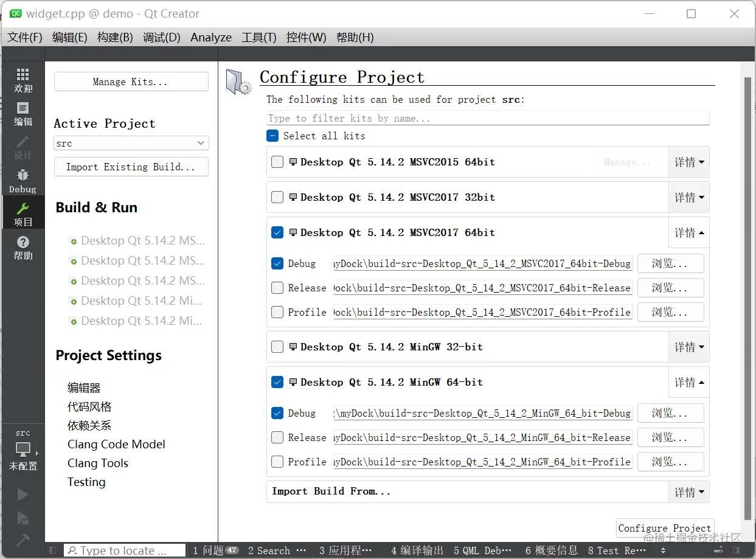Open the 编辑(E) menu
This screenshot has height=559, width=756.
pyautogui.click(x=70, y=37)
